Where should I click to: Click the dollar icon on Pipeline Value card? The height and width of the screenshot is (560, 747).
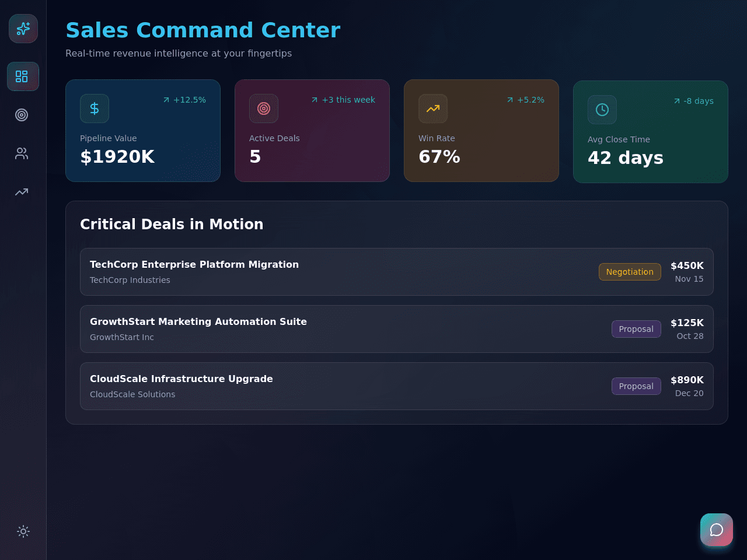(95, 108)
